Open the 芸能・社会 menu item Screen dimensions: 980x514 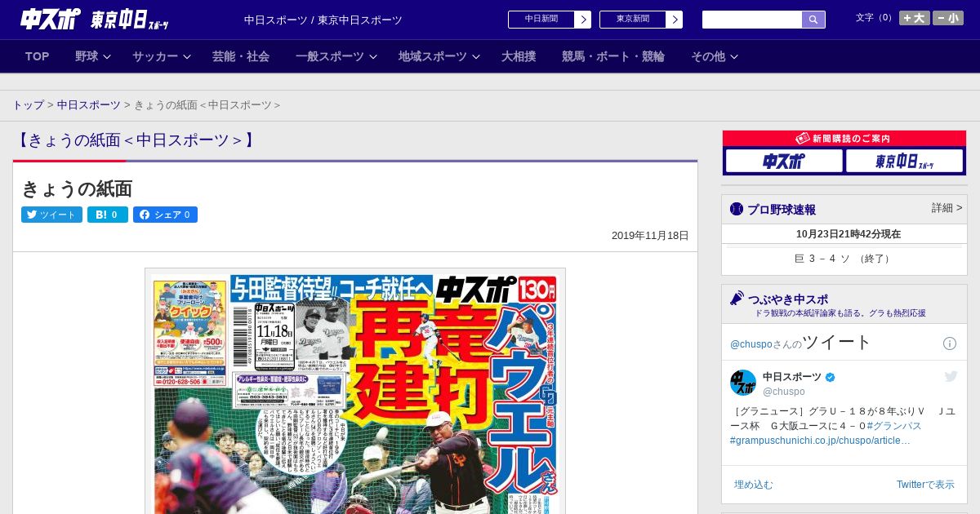click(241, 56)
